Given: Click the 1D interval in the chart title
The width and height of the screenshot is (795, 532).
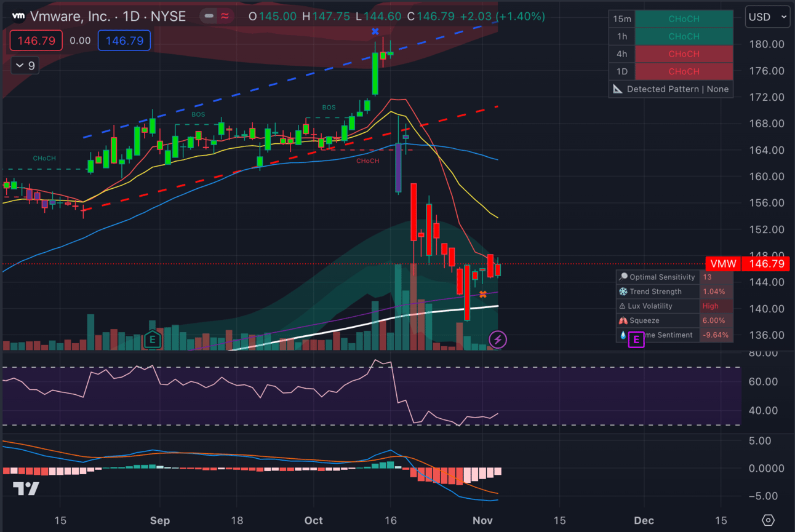Looking at the screenshot, I should coord(131,17).
